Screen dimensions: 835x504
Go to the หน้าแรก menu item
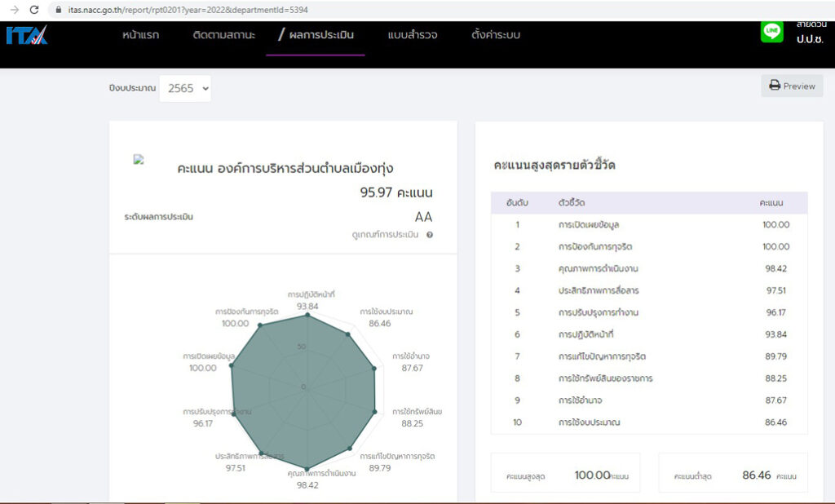[140, 35]
